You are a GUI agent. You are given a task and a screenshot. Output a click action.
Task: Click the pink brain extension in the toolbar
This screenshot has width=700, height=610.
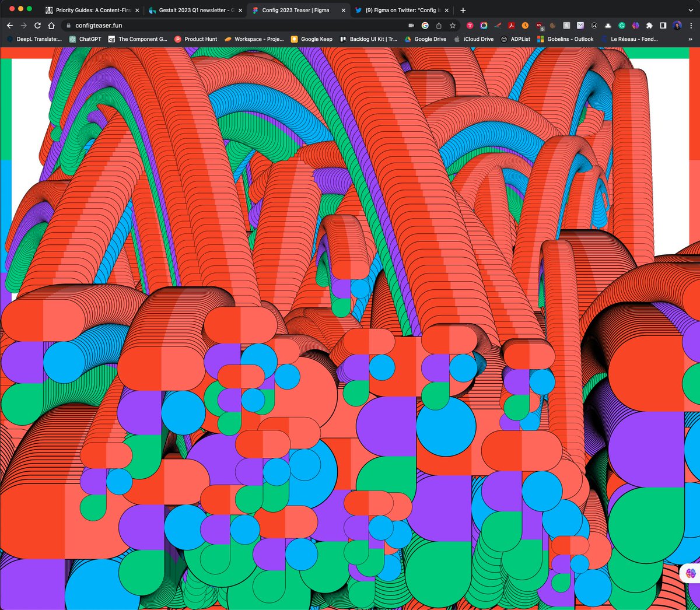635,26
